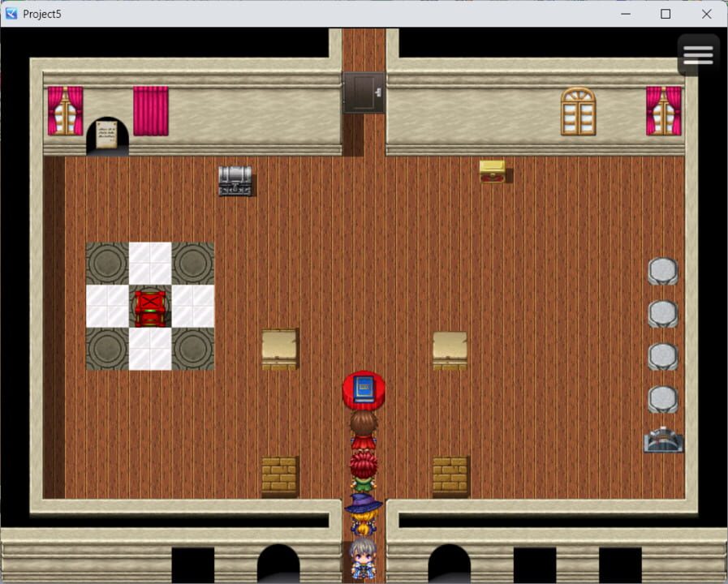Open the hamburger menu button
This screenshot has width=728, height=584.
point(698,55)
